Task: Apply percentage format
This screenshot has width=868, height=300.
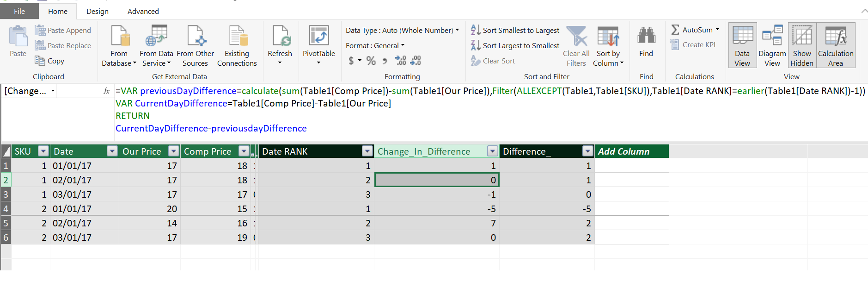Action: pyautogui.click(x=371, y=61)
